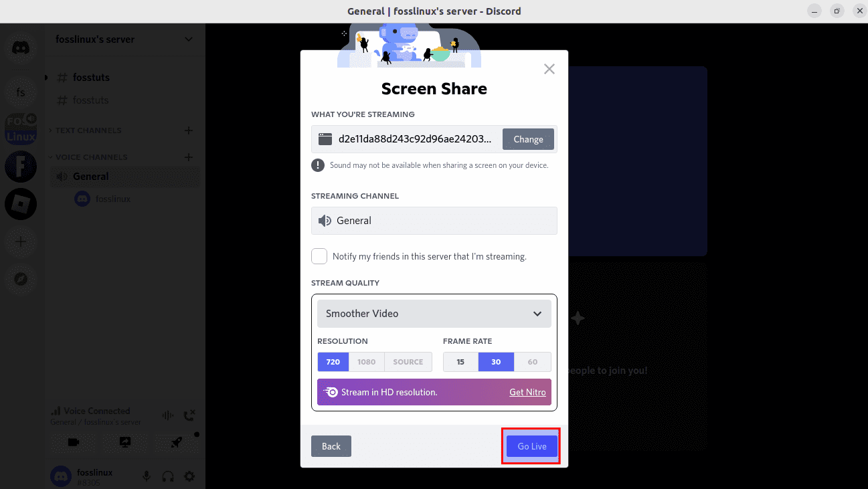868x489 pixels.
Task: Open the Discord home icon
Action: [x=21, y=48]
